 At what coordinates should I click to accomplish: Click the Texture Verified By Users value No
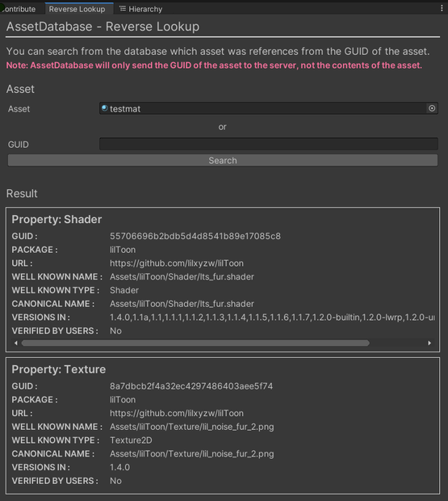coord(115,481)
